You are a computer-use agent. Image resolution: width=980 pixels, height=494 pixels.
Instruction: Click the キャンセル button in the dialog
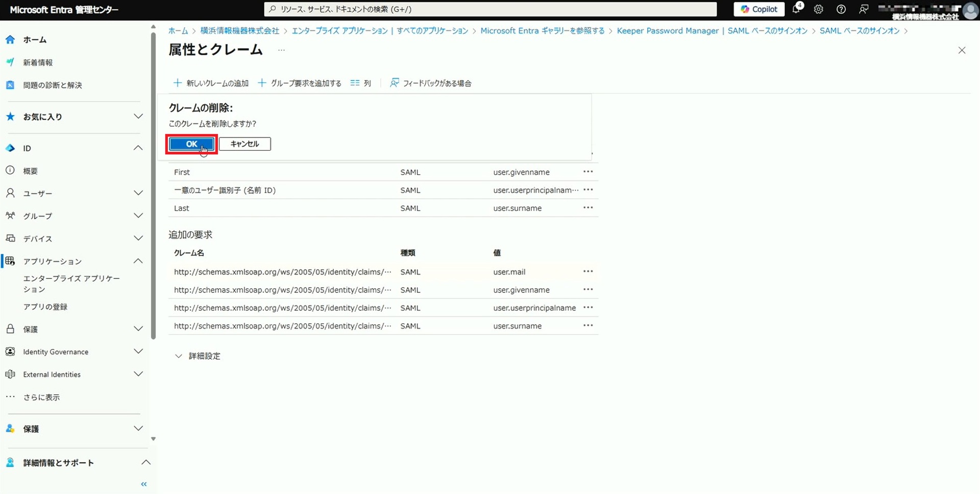click(x=244, y=144)
